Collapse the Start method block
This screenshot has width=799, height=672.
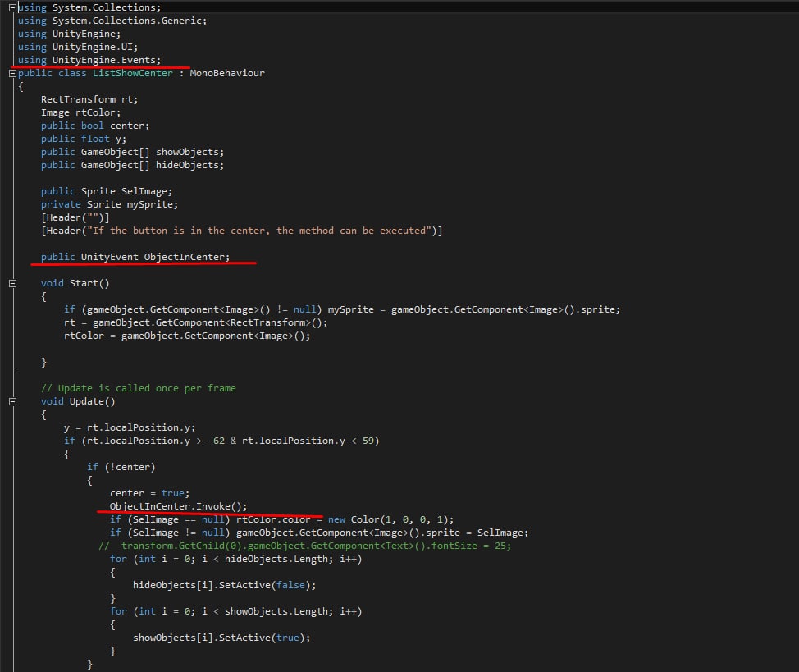(13, 283)
